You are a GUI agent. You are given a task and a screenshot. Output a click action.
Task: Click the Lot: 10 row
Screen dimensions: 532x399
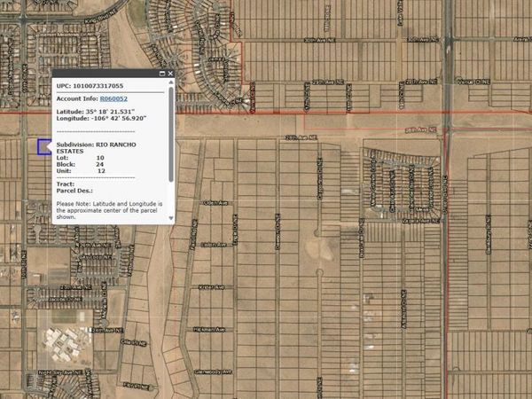tap(81, 158)
